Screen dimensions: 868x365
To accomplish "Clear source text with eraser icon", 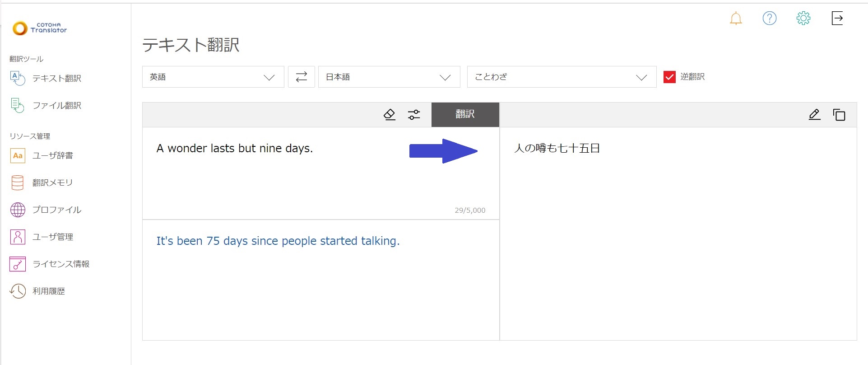I will (389, 115).
